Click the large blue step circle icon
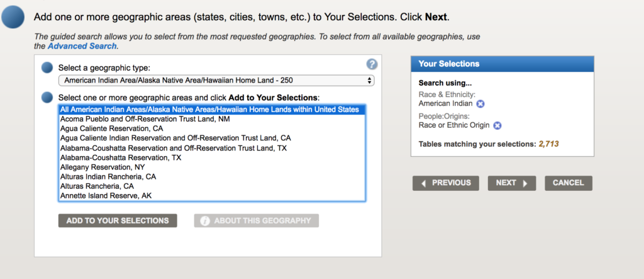Image resolution: width=644 pixels, height=279 pixels. [13, 17]
